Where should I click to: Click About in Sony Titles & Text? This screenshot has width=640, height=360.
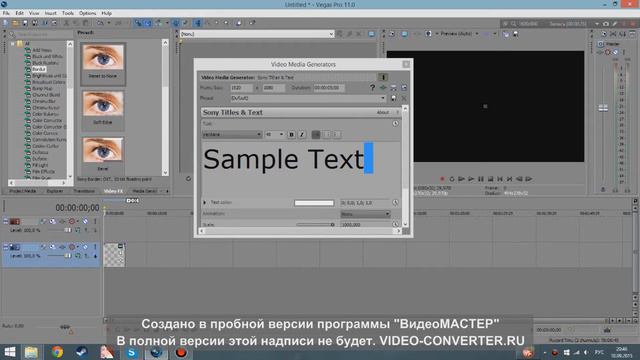[382, 112]
